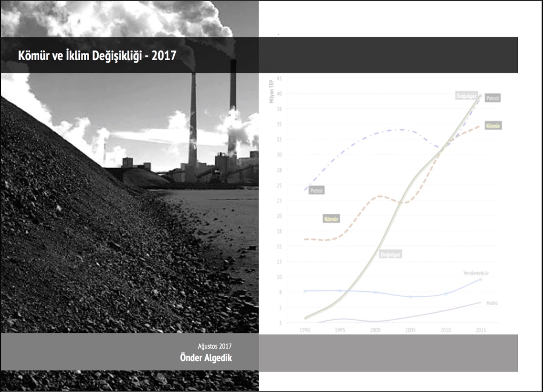Click the x-axis year "2015"
Image resolution: width=543 pixels, height=392 pixels.
click(x=481, y=330)
